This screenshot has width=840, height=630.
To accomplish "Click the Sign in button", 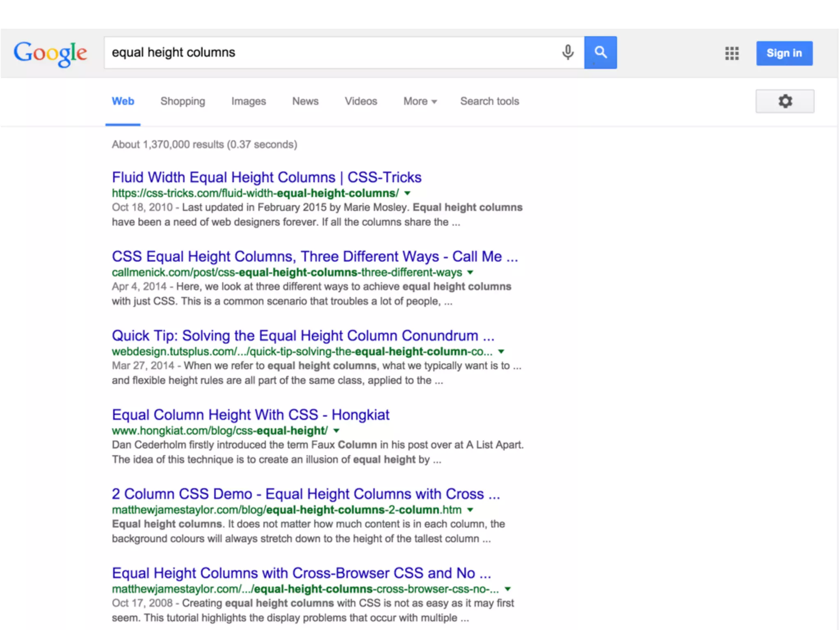I will click(x=784, y=53).
